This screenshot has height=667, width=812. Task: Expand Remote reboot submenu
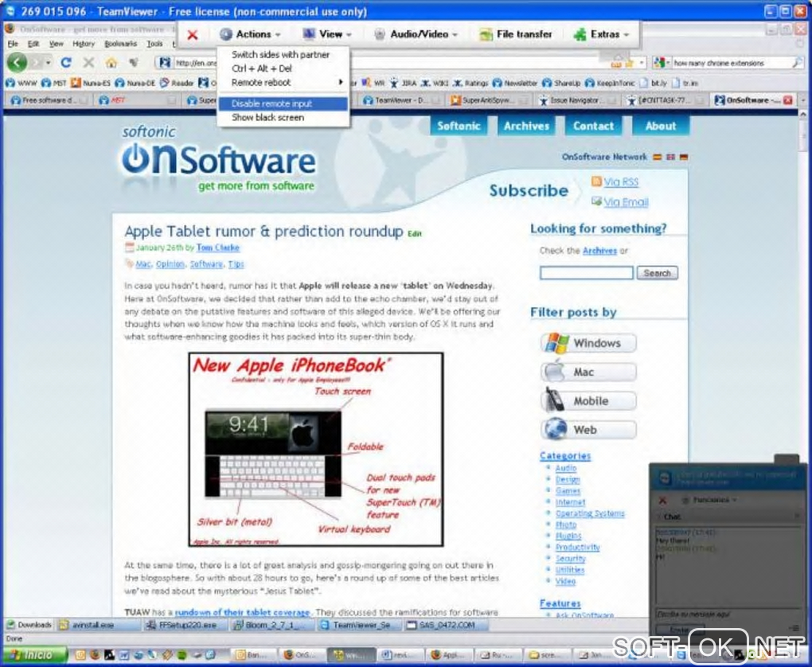click(x=283, y=82)
